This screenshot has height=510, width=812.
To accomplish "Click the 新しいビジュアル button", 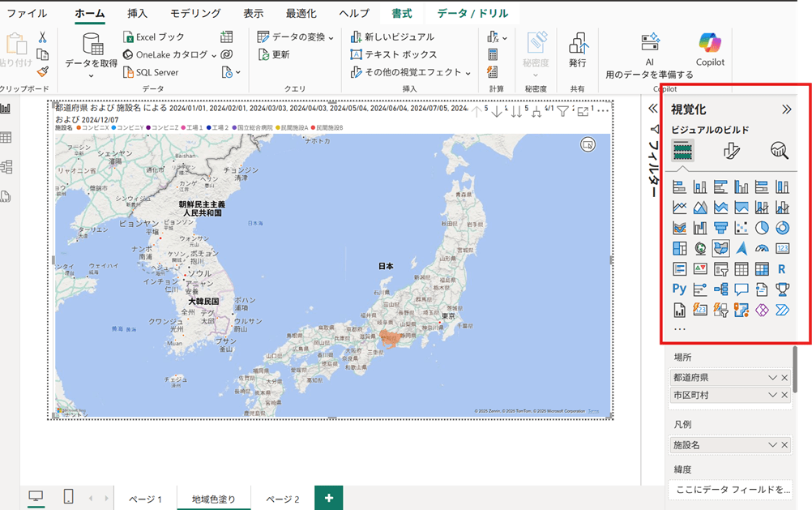I will [x=392, y=36].
